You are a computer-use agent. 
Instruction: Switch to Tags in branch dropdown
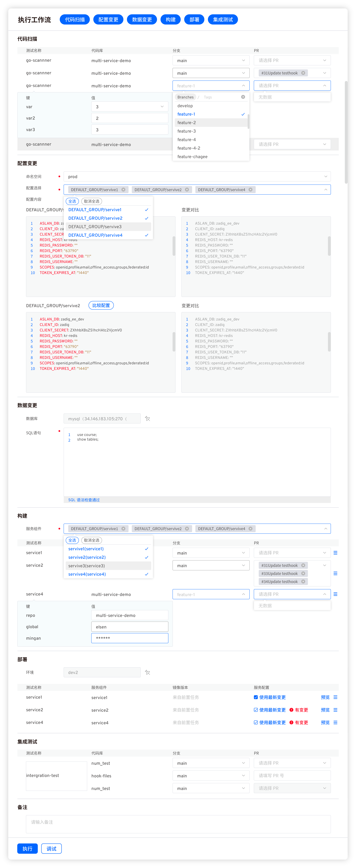click(208, 97)
